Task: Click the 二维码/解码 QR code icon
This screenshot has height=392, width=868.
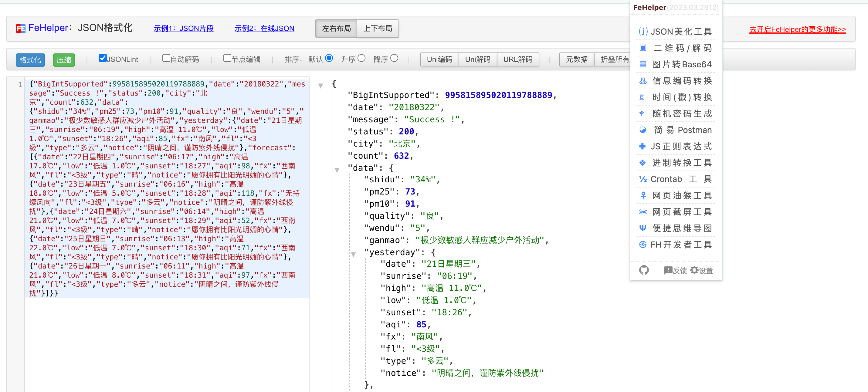Action: click(x=643, y=48)
